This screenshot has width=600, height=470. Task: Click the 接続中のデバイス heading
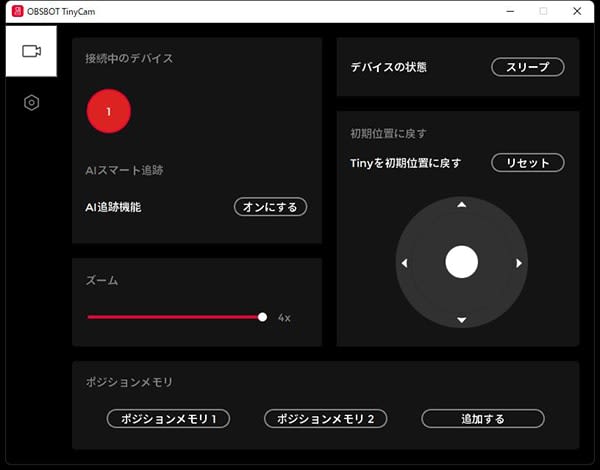129,58
